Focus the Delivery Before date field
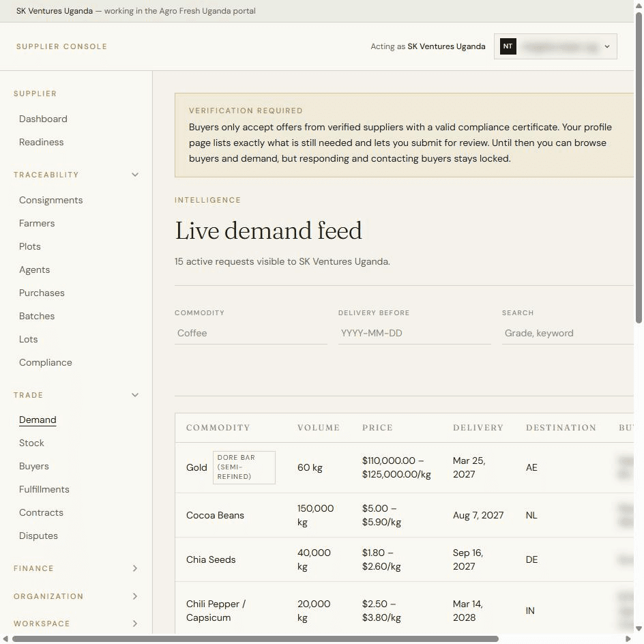The height and width of the screenshot is (644, 644). [414, 333]
